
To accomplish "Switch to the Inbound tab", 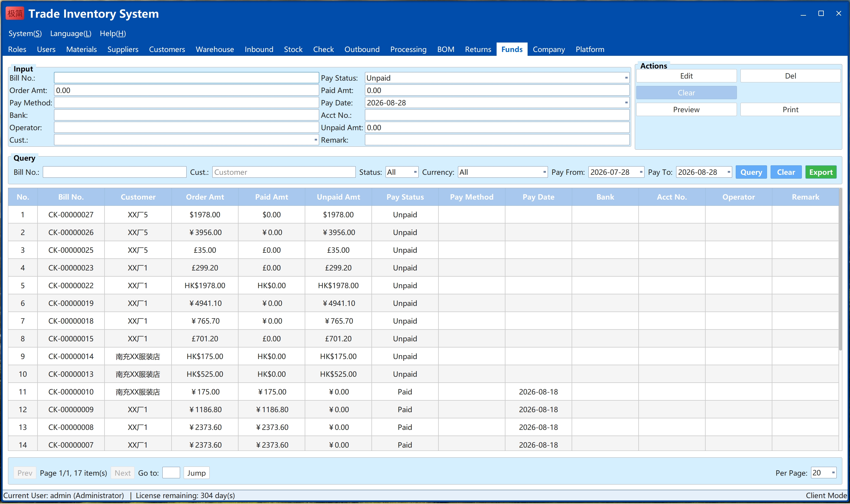I will 259,49.
